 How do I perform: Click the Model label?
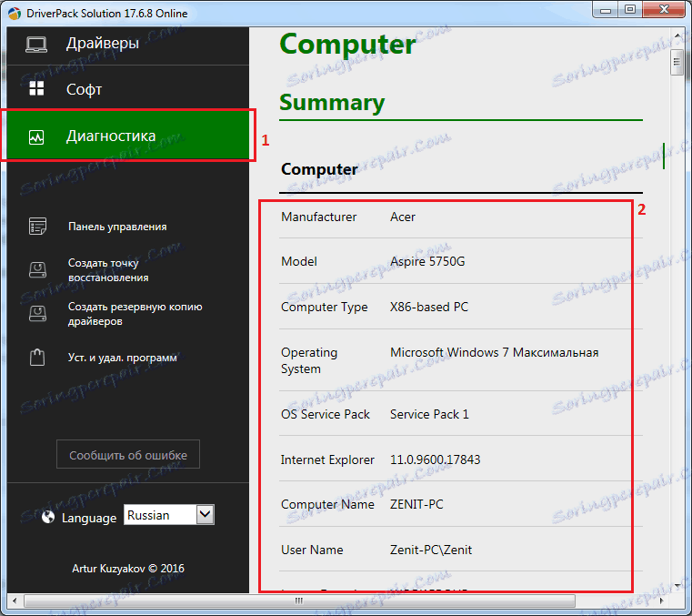299,261
